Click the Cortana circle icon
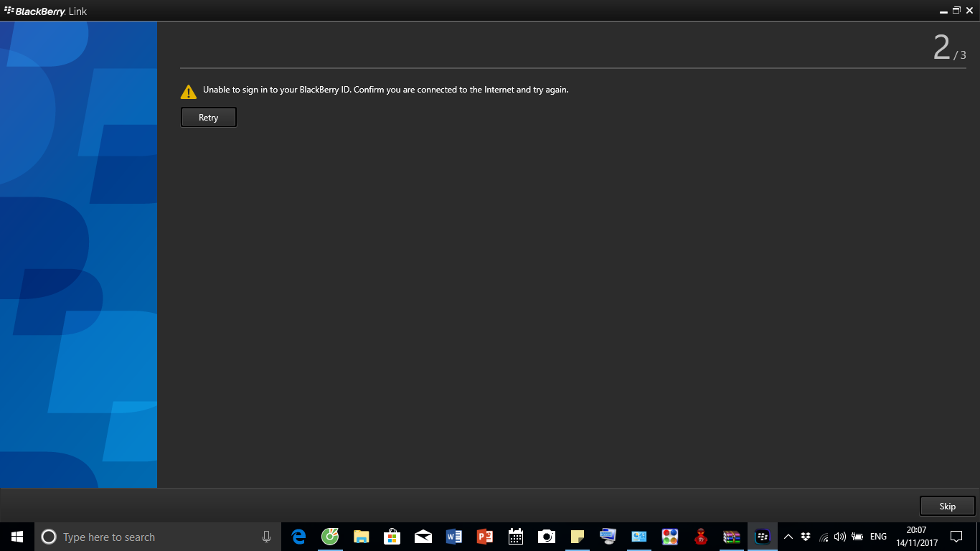980x551 pixels. [x=49, y=537]
